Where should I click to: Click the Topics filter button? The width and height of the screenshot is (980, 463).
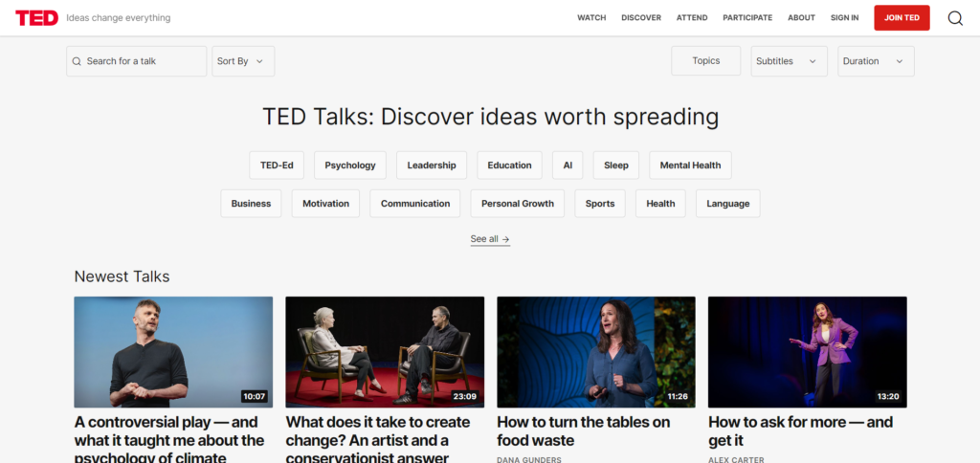click(x=705, y=61)
